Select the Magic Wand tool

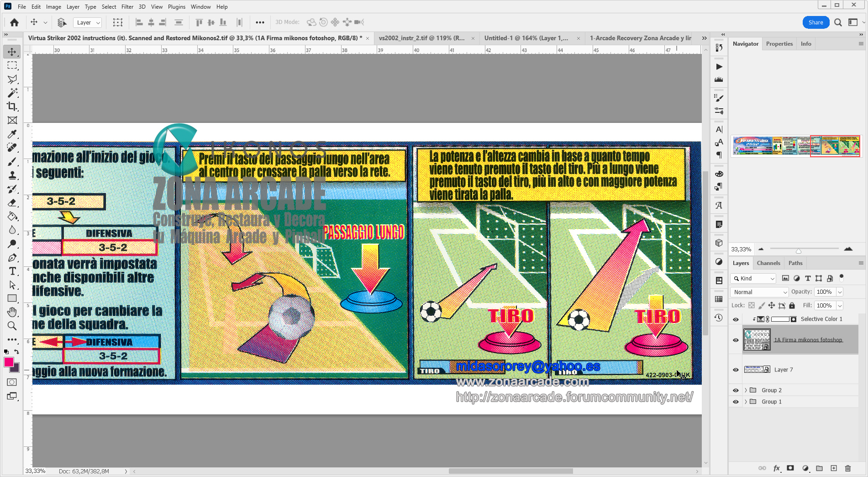pyautogui.click(x=12, y=93)
